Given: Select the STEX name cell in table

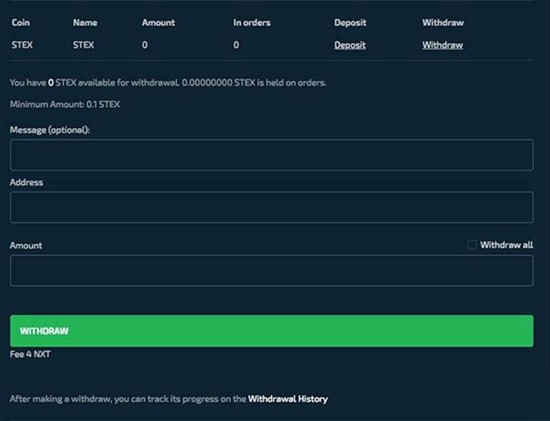Looking at the screenshot, I should point(83,45).
